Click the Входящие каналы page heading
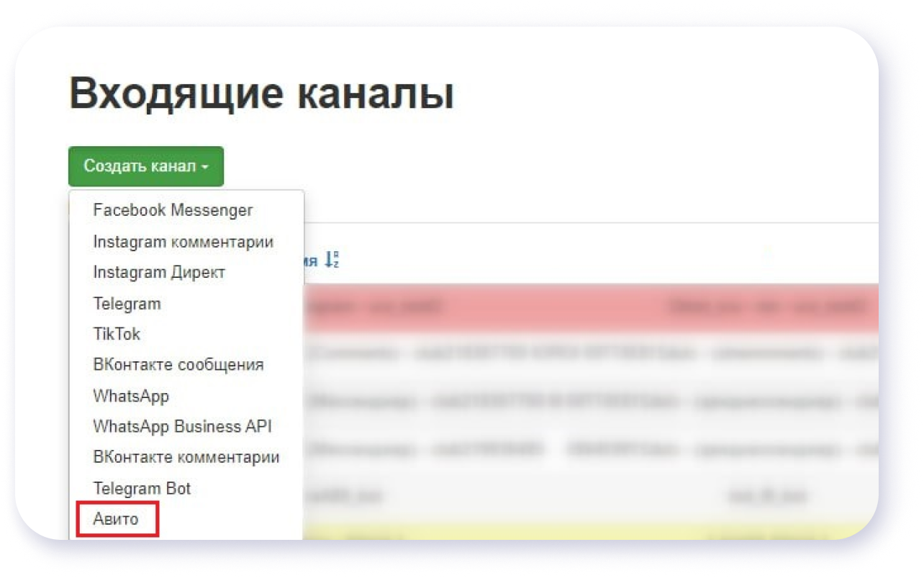Screen dimensions: 924x578 [x=261, y=93]
